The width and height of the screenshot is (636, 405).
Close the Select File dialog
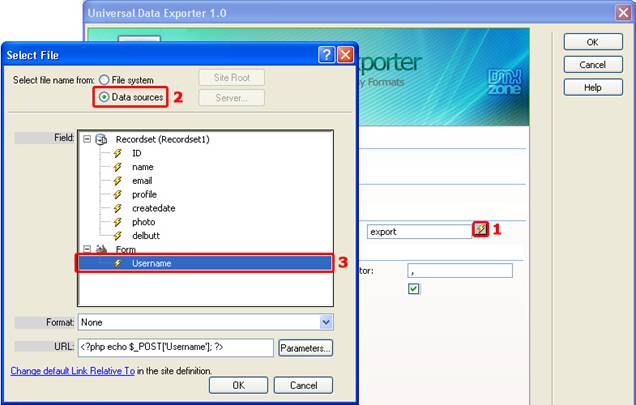[x=345, y=54]
